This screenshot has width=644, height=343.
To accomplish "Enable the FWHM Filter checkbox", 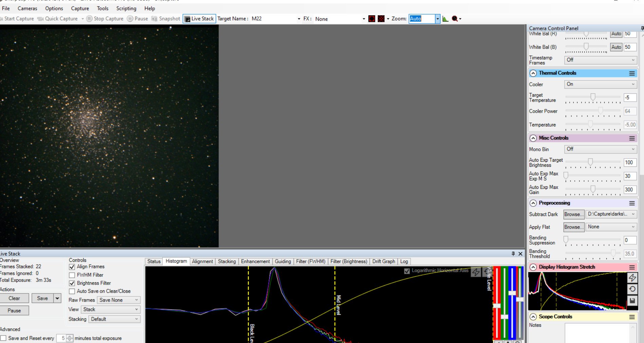I will click(72, 275).
